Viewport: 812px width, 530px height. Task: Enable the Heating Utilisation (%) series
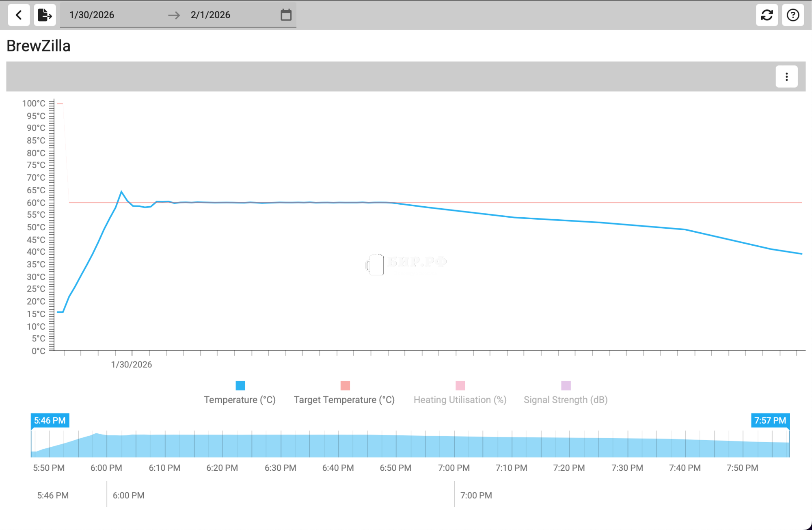(x=460, y=400)
